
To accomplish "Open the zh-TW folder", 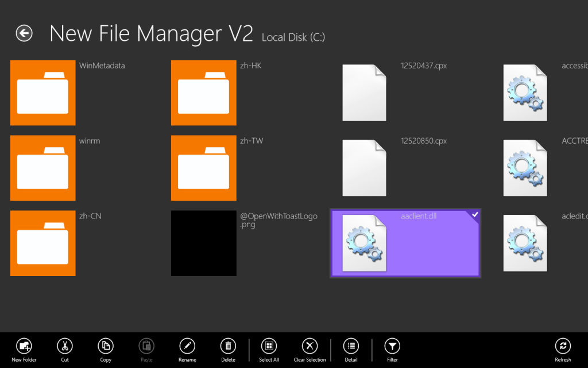I will tap(204, 168).
